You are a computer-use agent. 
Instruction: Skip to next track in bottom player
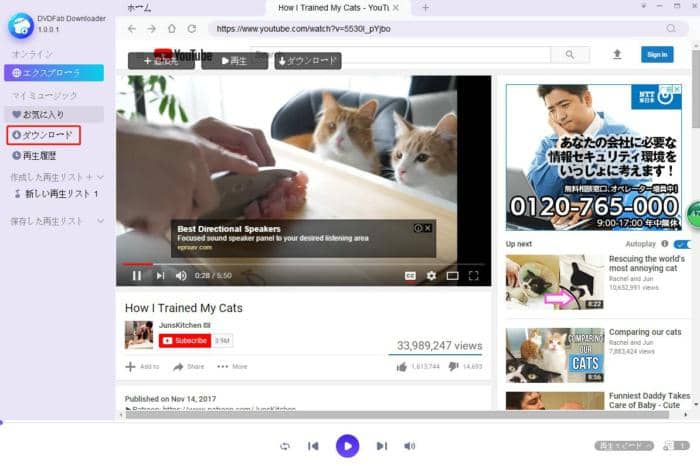click(x=382, y=446)
